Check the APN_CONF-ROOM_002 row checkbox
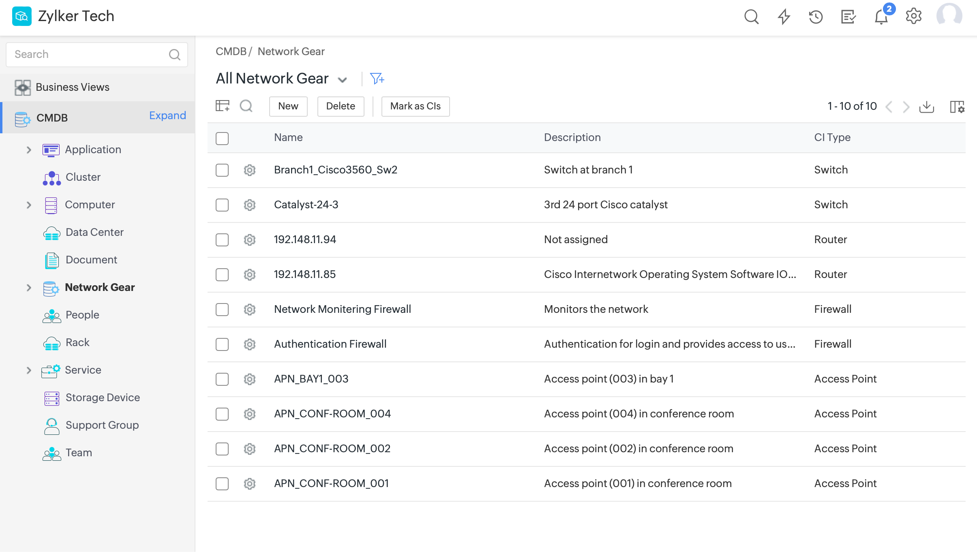Image resolution: width=977 pixels, height=560 pixels. pos(222,449)
